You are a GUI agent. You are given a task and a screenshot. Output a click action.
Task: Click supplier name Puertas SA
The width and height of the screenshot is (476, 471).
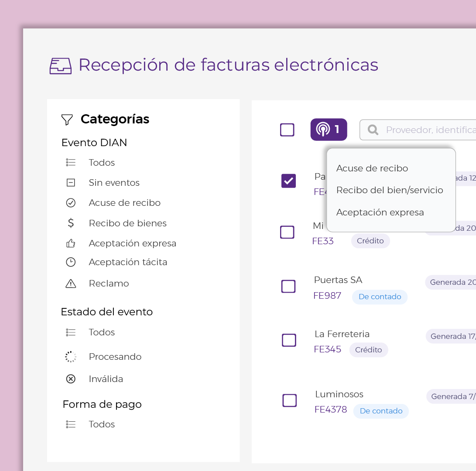point(338,280)
